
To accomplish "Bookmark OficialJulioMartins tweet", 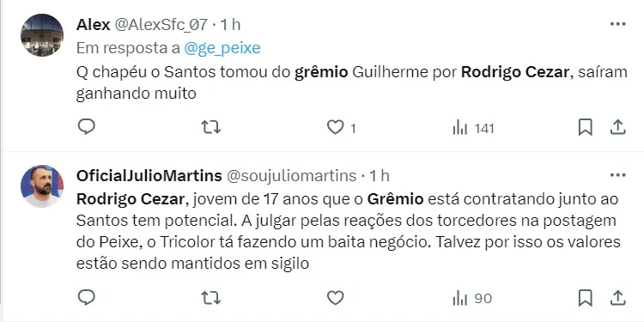I will (x=586, y=297).
